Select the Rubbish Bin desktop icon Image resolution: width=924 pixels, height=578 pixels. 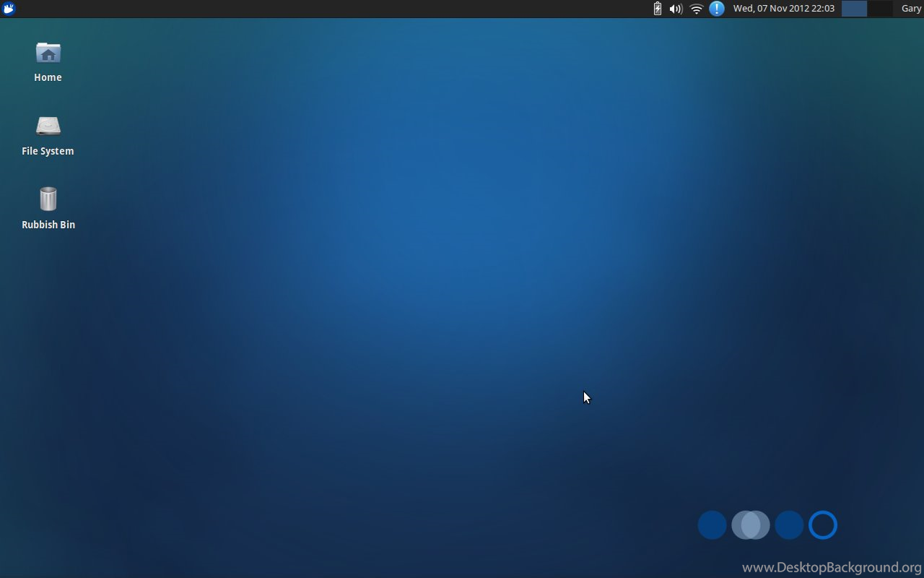coord(48,199)
